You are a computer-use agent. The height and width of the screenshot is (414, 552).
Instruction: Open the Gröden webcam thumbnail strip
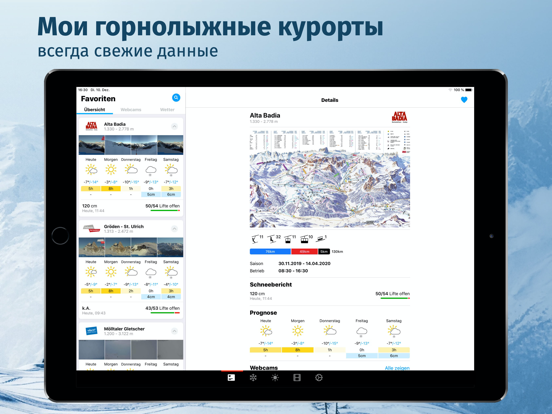pos(131,247)
